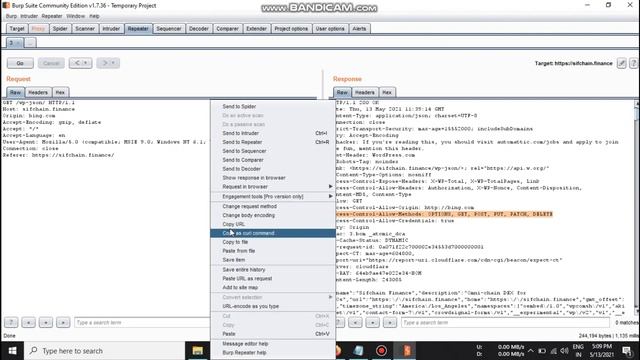Image resolution: width=640 pixels, height=360 pixels.
Task: Choose 'Send to Decoder' in context menu
Action: tap(273, 169)
